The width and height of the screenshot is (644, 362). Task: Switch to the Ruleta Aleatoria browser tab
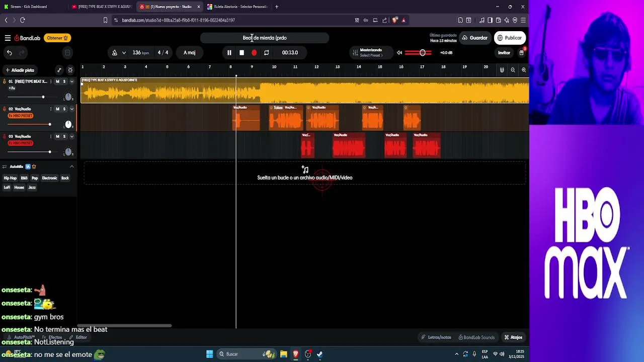237,7
